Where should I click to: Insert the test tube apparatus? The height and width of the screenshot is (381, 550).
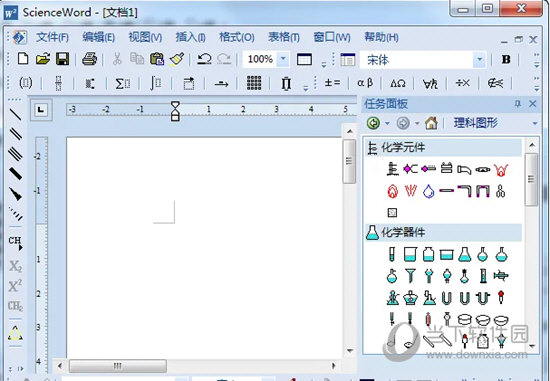point(392,254)
